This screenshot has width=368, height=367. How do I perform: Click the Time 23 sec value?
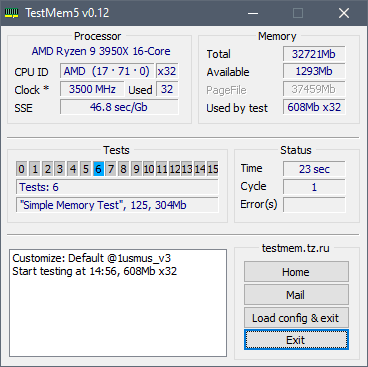coord(314,169)
